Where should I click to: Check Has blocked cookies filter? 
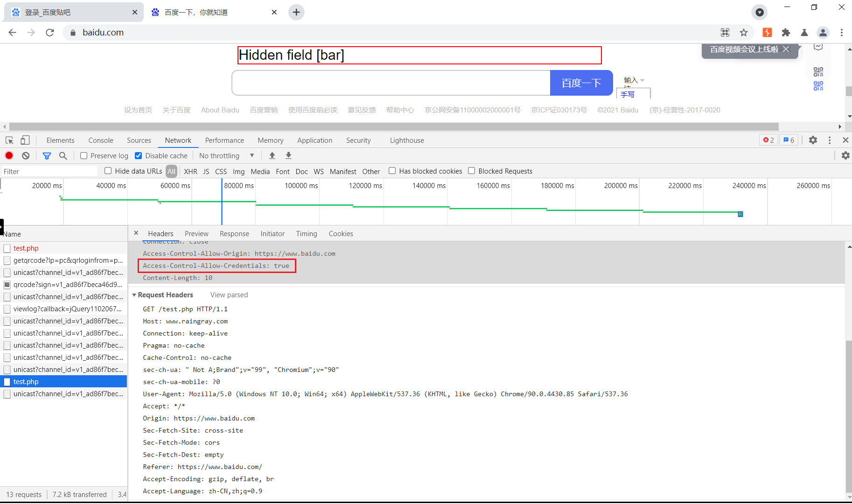point(392,171)
